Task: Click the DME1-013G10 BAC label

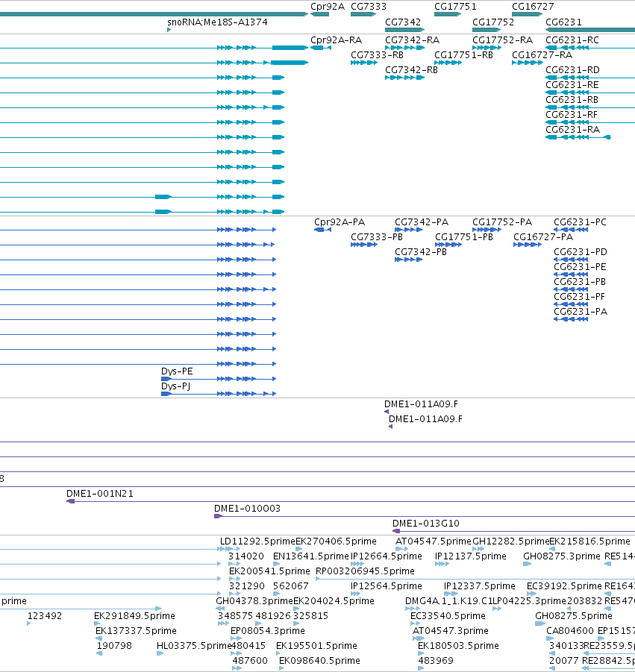Action: (426, 524)
